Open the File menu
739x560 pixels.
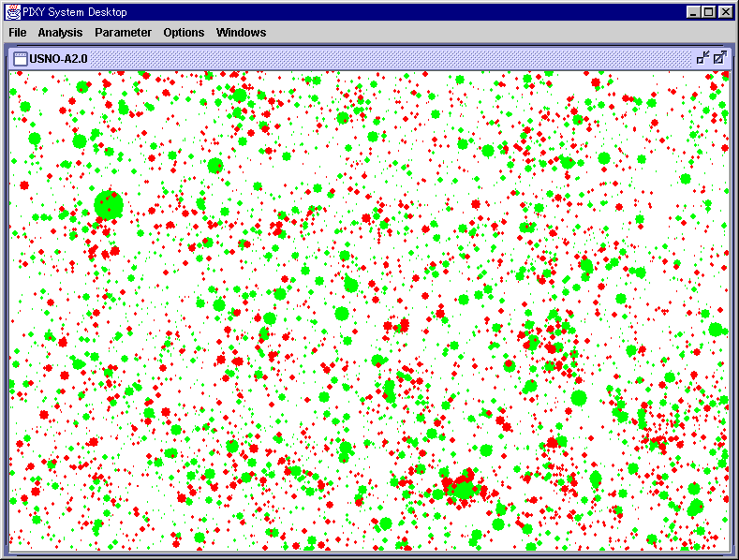[18, 33]
